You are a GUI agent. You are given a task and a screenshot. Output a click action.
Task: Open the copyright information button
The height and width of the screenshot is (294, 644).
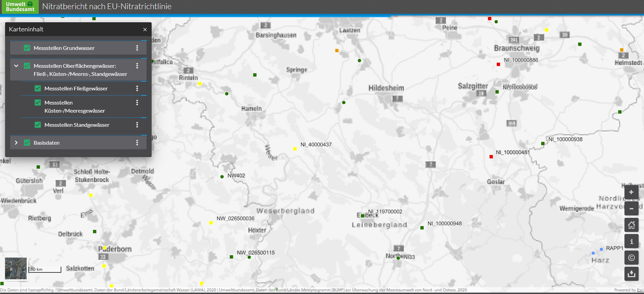tap(631, 258)
